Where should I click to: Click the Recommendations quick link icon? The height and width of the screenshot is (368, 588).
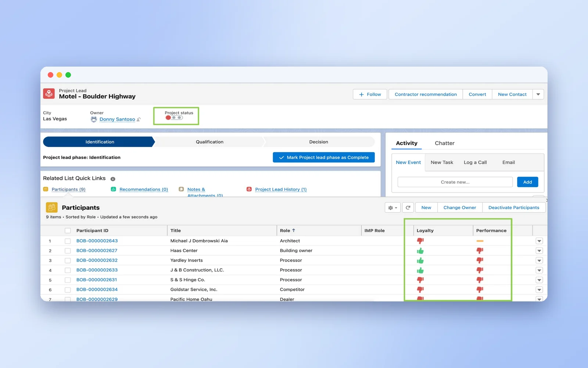114,189
